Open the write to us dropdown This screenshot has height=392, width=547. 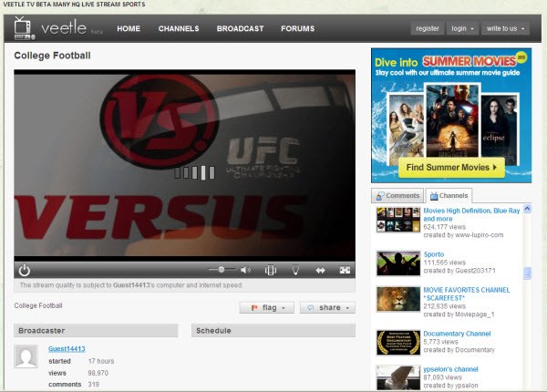[505, 28]
